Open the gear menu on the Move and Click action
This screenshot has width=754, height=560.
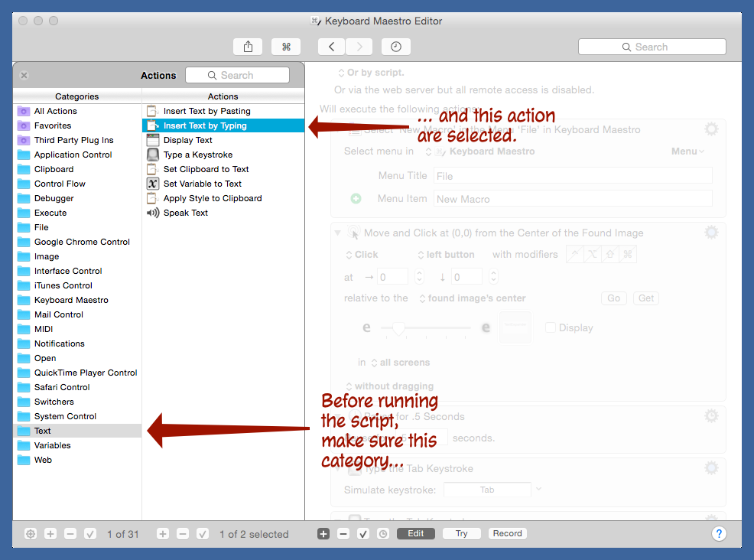tap(711, 232)
